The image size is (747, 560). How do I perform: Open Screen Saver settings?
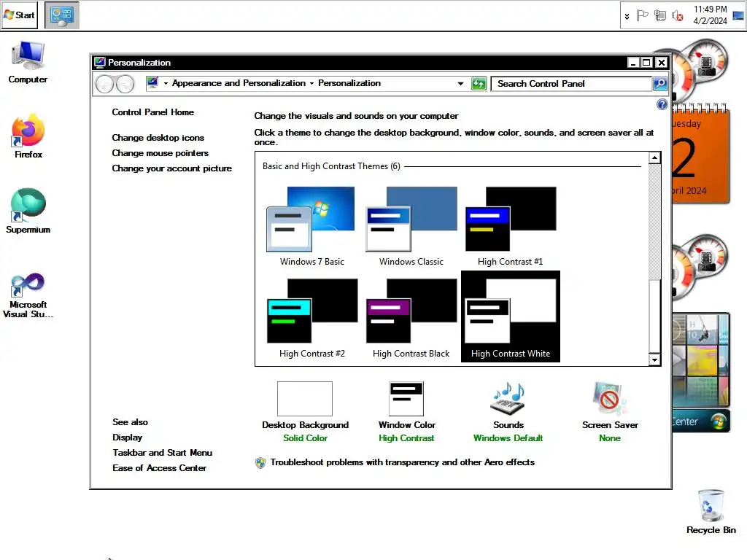[x=610, y=413]
